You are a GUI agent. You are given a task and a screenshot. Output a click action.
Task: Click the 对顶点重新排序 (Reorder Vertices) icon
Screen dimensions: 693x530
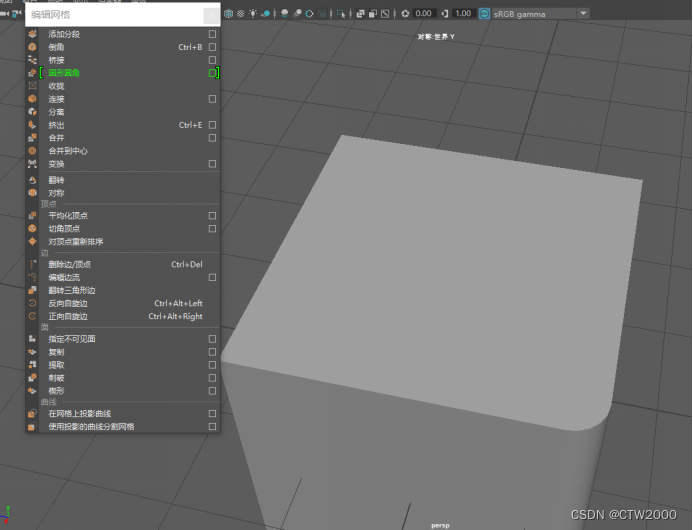pyautogui.click(x=32, y=241)
